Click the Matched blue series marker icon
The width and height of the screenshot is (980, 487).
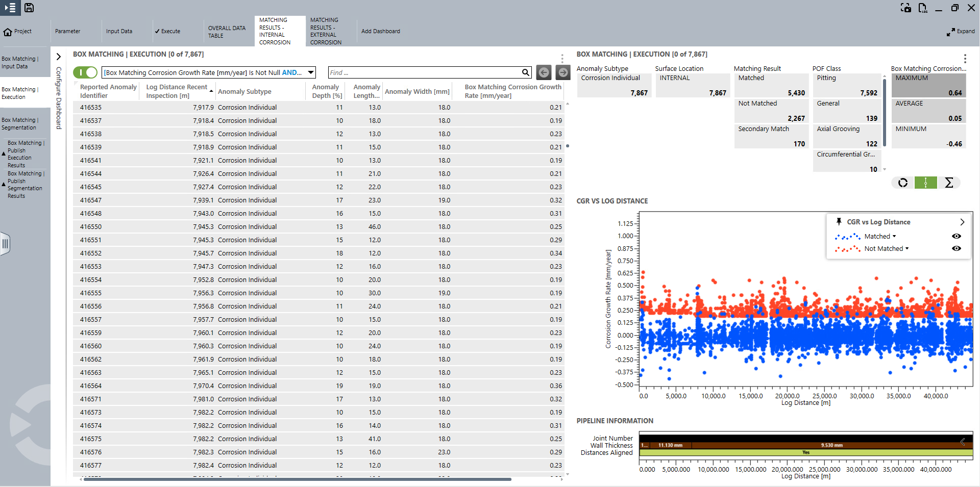(848, 237)
